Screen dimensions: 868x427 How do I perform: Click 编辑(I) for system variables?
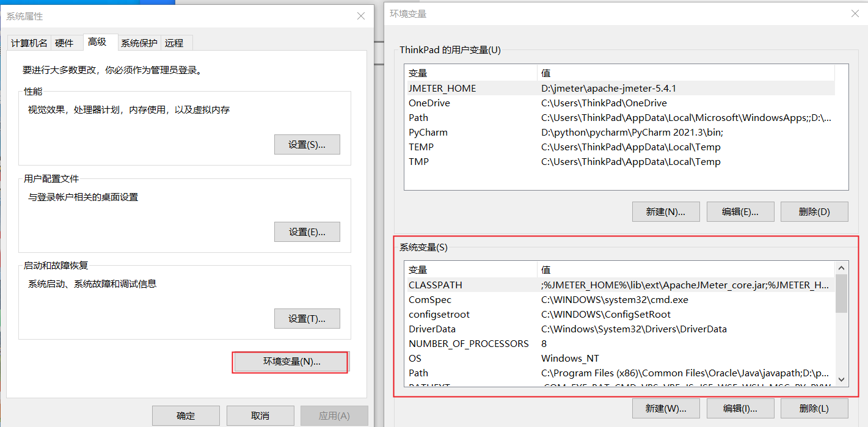(740, 409)
